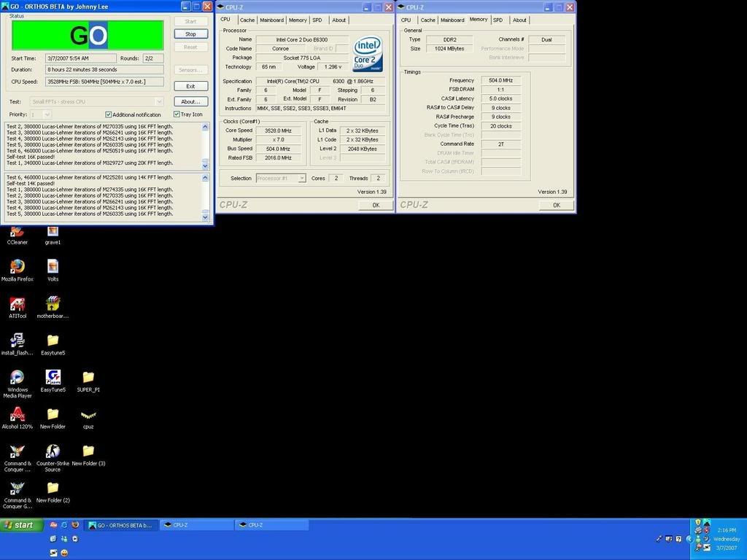Open Mozilla Firefox desktop shortcut
Image resolution: width=747 pixels, height=560 pixels.
[17, 267]
